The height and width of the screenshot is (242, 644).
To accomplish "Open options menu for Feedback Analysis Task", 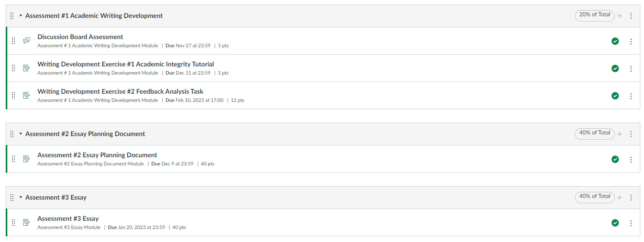I will [631, 96].
